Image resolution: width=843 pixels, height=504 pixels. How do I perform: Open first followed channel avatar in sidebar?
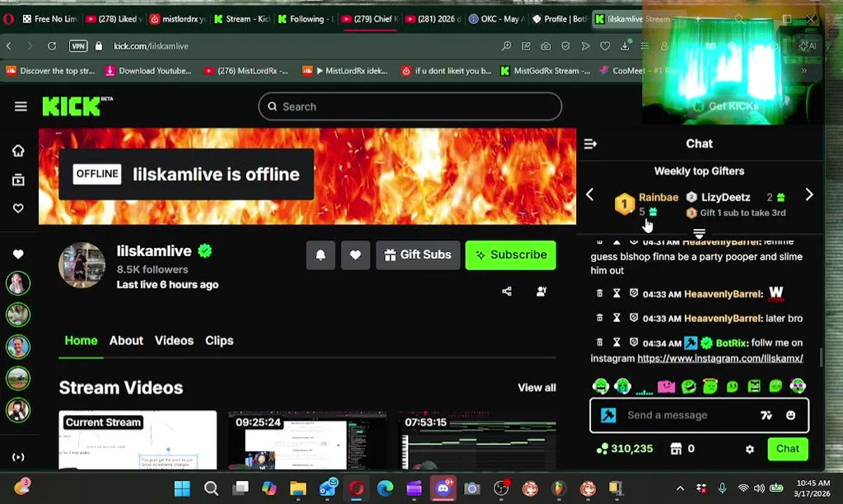[18, 283]
